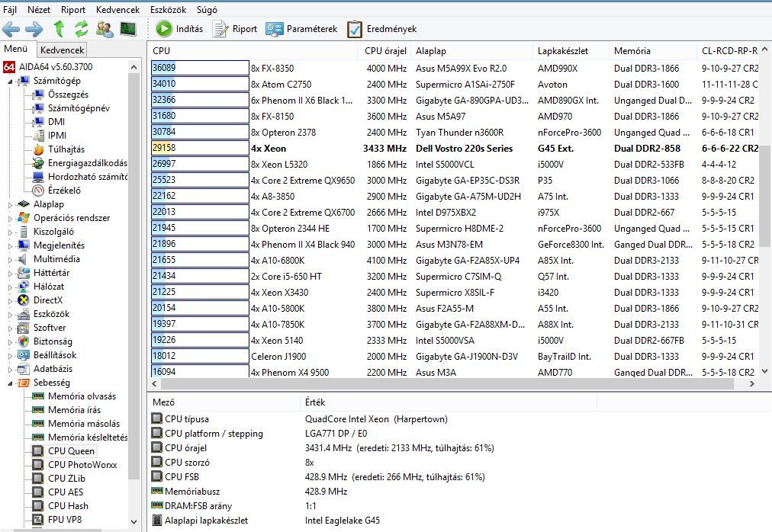Image resolution: width=772 pixels, height=532 pixels.
Task: Click the green up arrow icon
Action: click(x=59, y=29)
